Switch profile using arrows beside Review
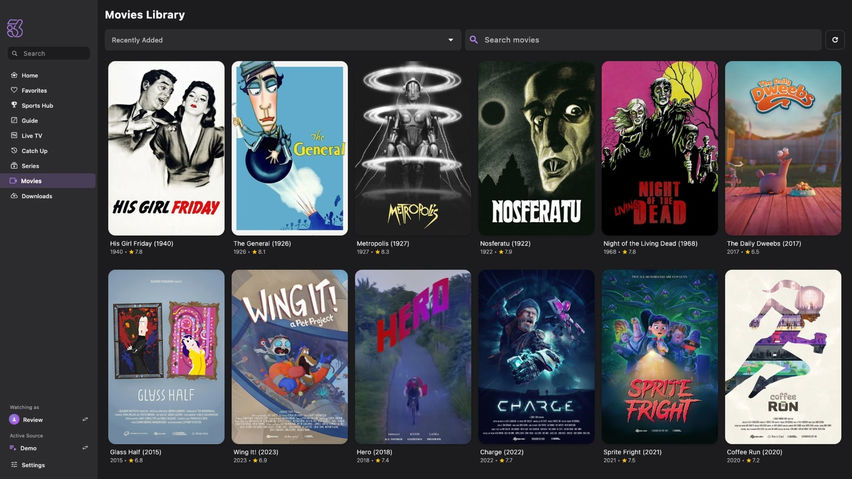Screen dimensions: 852x479 85,419
